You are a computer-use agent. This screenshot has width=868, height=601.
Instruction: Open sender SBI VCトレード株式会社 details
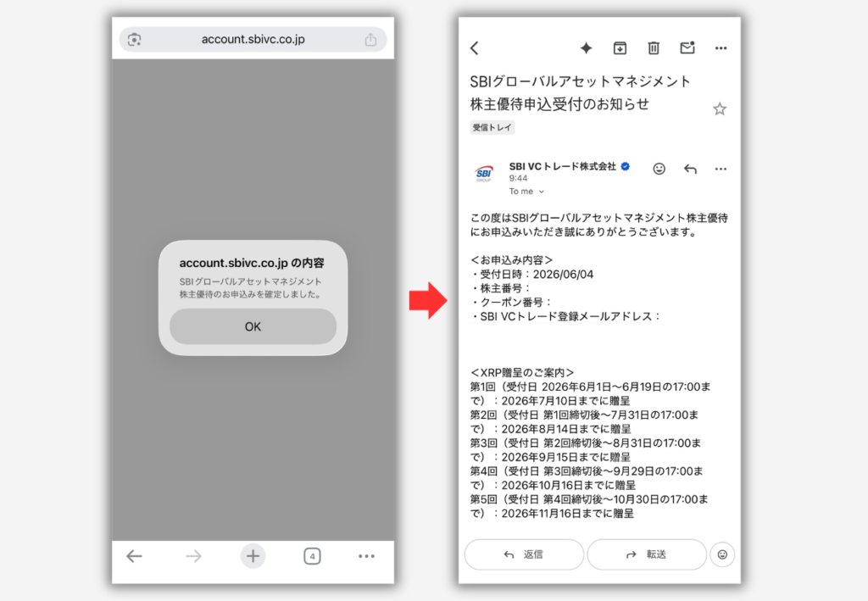(563, 167)
